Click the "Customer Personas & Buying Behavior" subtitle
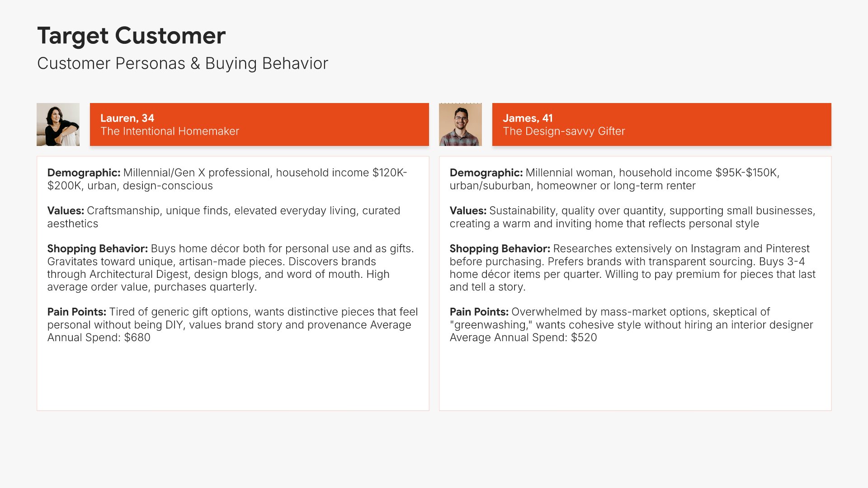The width and height of the screenshot is (868, 488). coord(182,64)
